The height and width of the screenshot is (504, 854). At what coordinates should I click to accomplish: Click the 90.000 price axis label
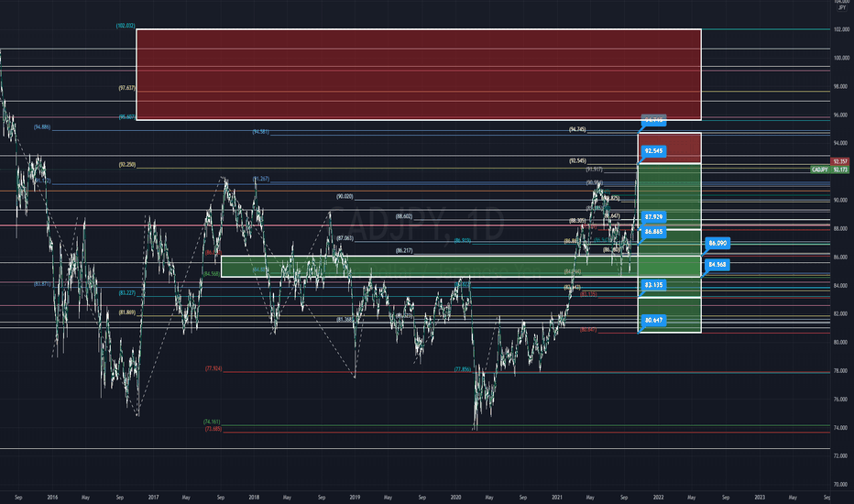(x=841, y=200)
